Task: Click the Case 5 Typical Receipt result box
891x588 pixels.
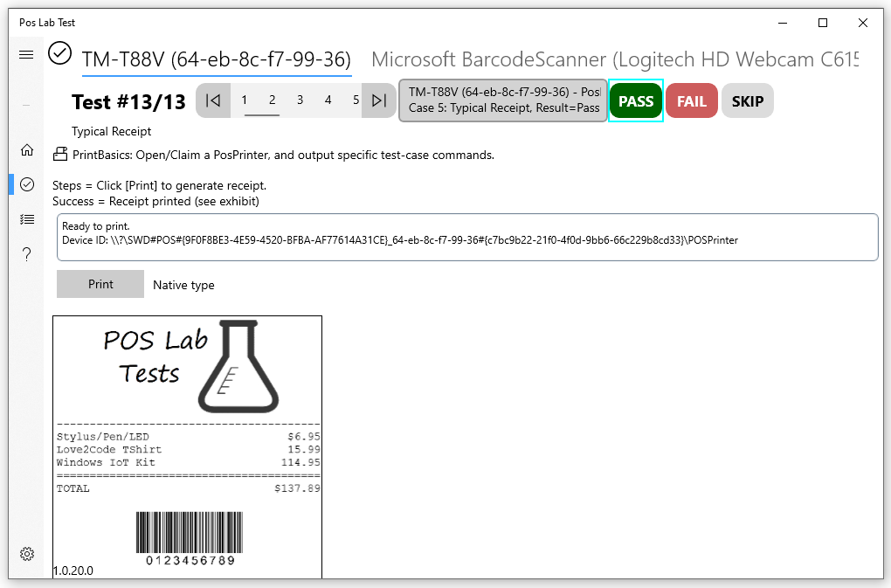Action: pyautogui.click(x=503, y=100)
